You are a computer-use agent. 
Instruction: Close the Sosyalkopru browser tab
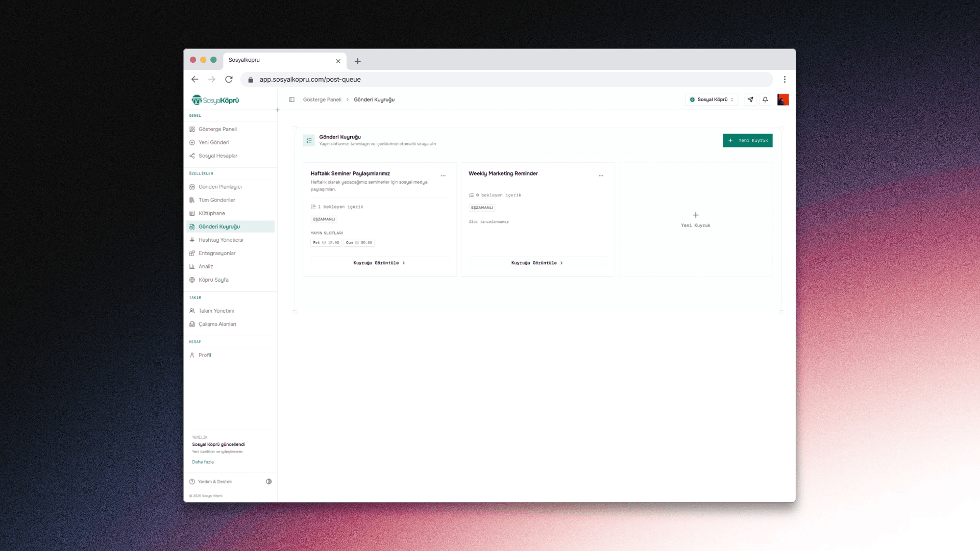338,61
